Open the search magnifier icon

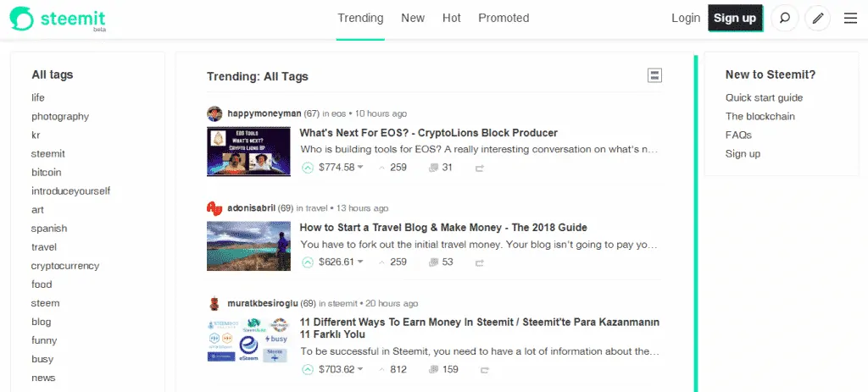[x=785, y=18]
